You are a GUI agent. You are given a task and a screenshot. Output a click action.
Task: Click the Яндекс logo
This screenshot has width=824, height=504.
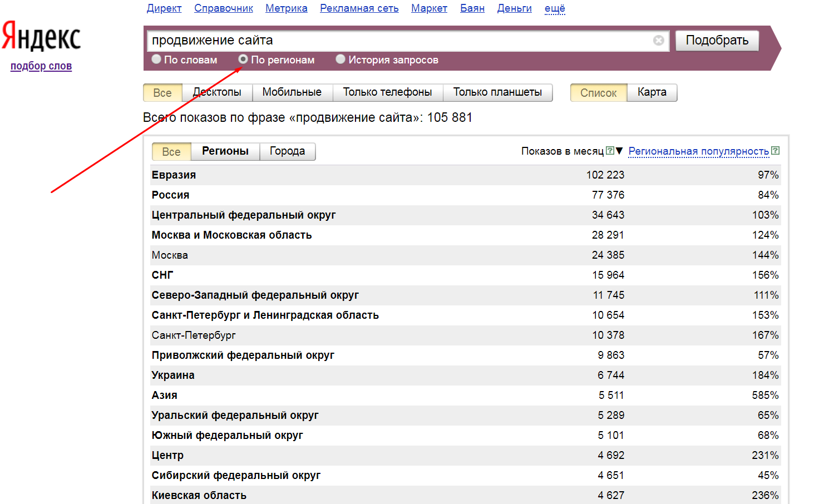tap(41, 37)
